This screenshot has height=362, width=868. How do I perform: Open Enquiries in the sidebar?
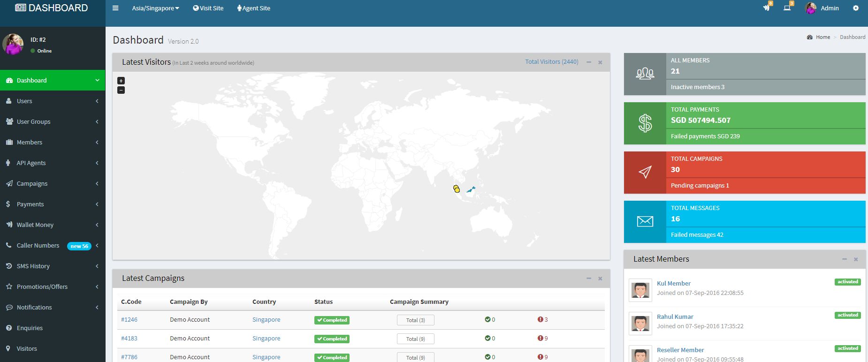30,328
